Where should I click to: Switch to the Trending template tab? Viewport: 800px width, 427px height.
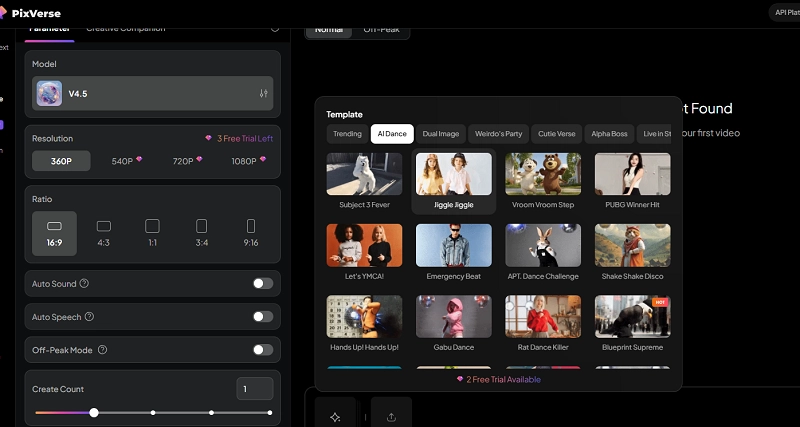(x=347, y=134)
